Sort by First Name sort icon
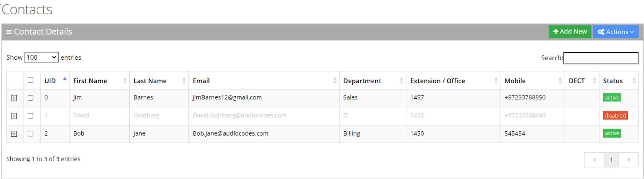 (125, 81)
